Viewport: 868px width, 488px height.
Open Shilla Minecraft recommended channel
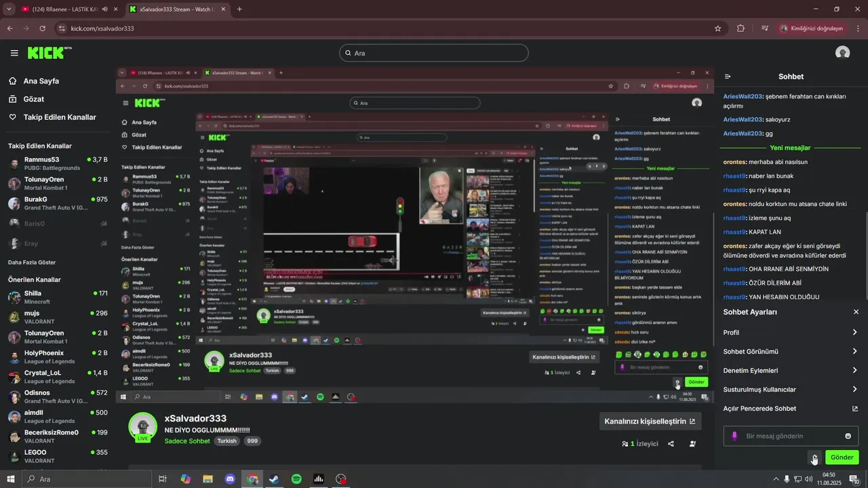pyautogui.click(x=58, y=297)
